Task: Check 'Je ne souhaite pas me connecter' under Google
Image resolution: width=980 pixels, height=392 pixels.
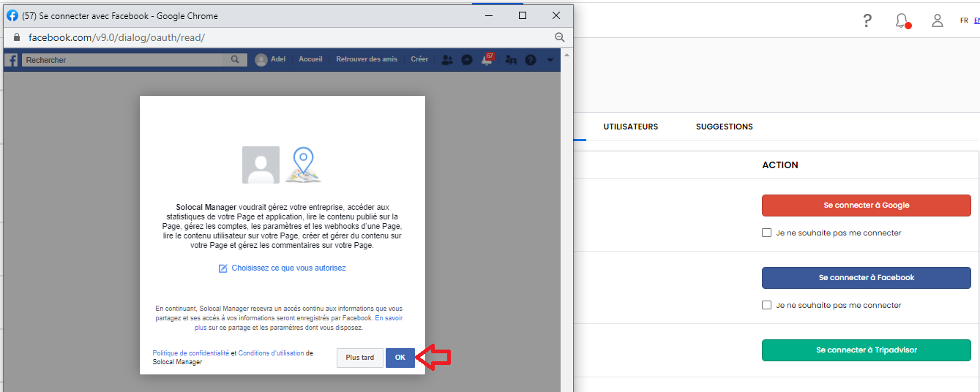Action: pos(767,233)
